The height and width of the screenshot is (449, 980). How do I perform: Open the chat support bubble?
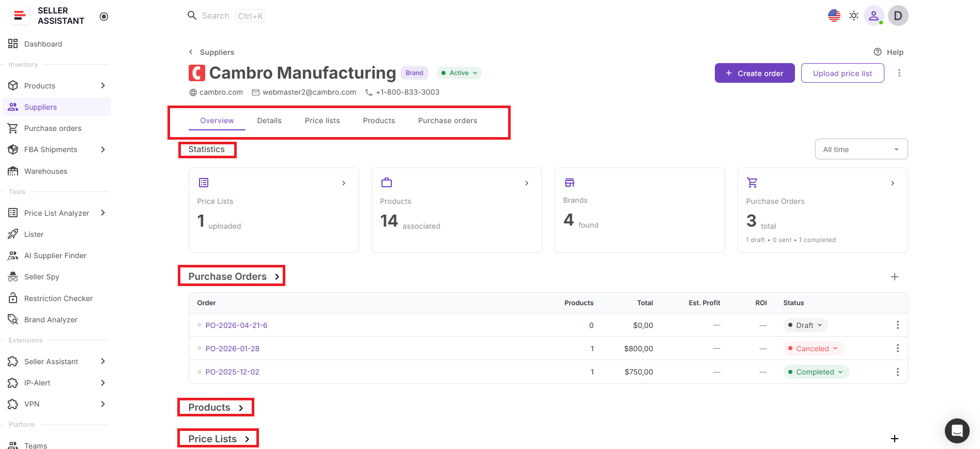coord(957,430)
